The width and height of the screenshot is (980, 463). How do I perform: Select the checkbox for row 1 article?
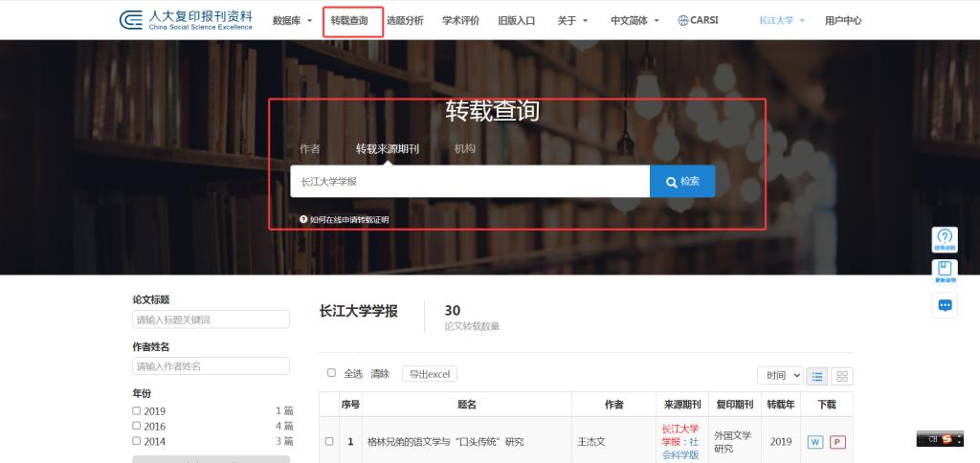tap(329, 441)
